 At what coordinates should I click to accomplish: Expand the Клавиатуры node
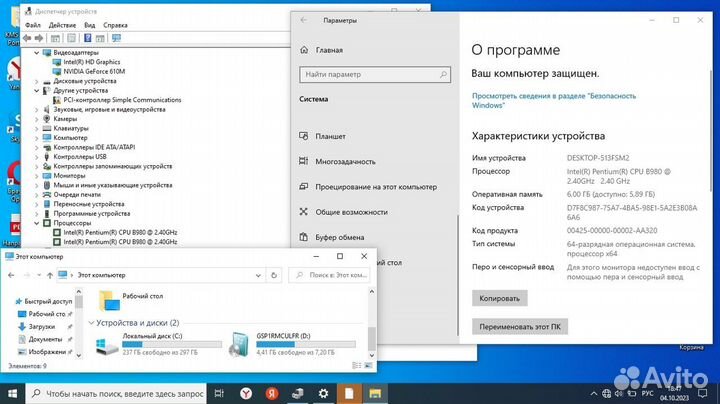coord(37,129)
